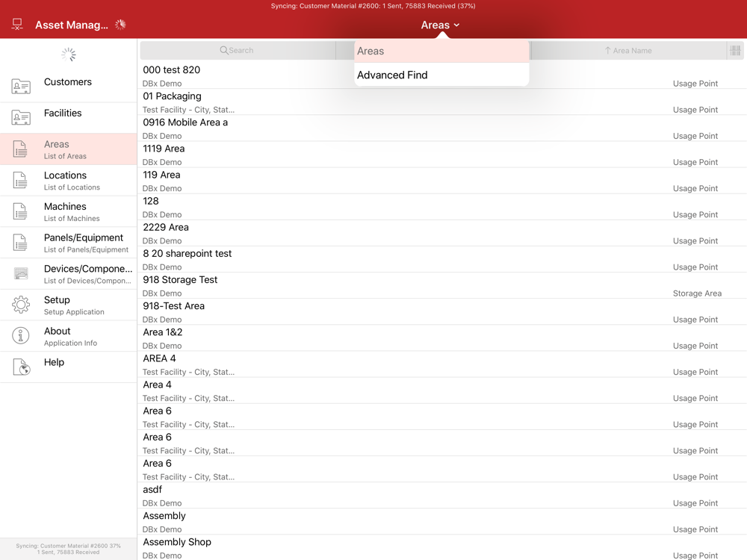Select the 'Area 1&2' row
The width and height of the screenshot is (747, 560).
tap(441, 337)
